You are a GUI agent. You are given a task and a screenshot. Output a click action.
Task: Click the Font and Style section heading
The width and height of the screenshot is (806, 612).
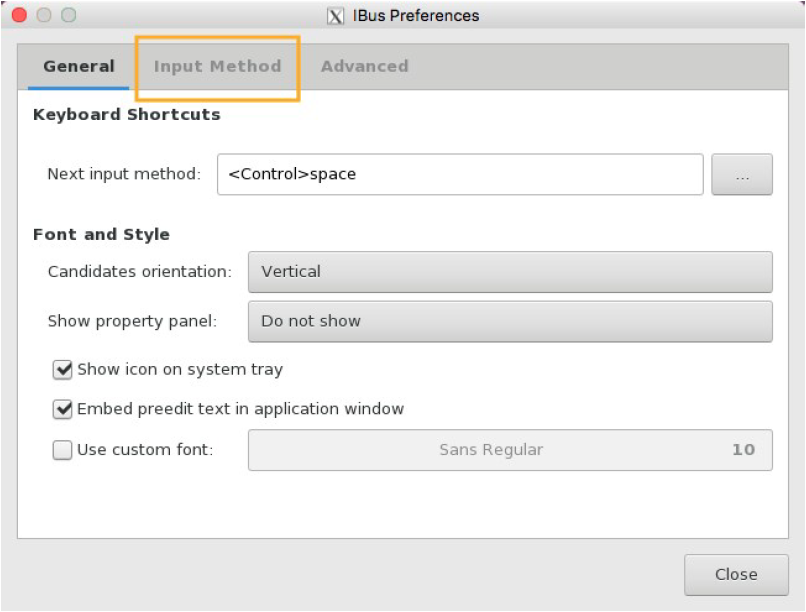101,235
